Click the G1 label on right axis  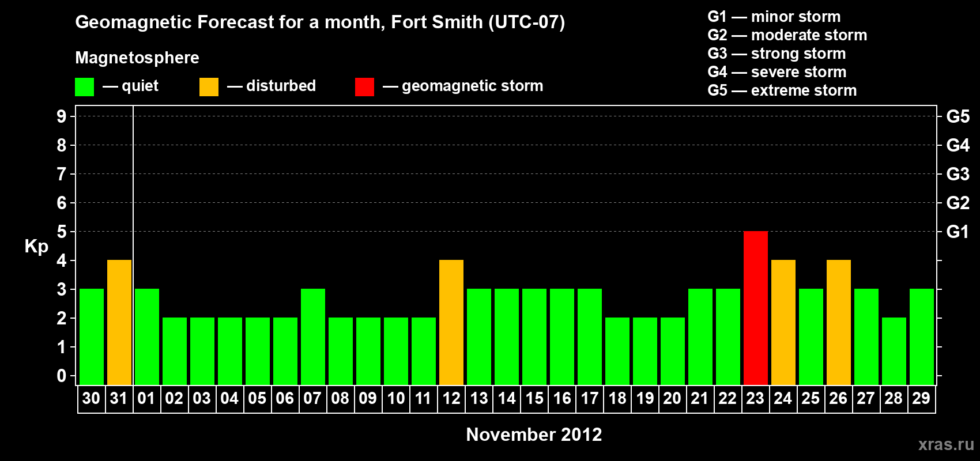958,232
